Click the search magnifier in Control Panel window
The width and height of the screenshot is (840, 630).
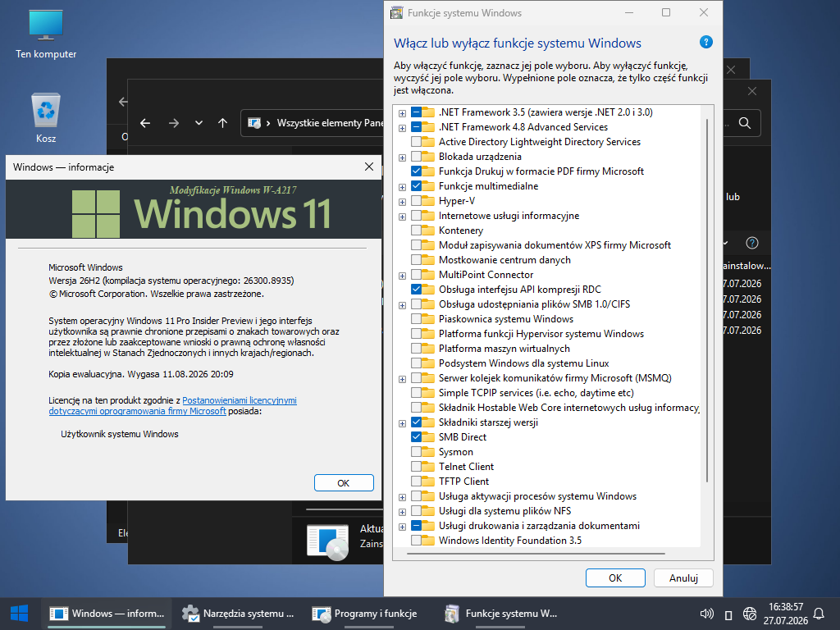click(x=745, y=123)
